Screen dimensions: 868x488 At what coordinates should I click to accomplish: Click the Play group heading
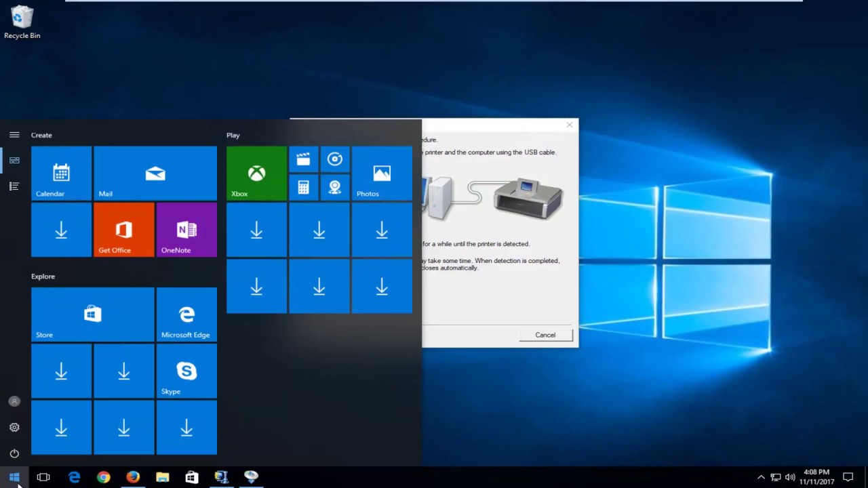233,135
